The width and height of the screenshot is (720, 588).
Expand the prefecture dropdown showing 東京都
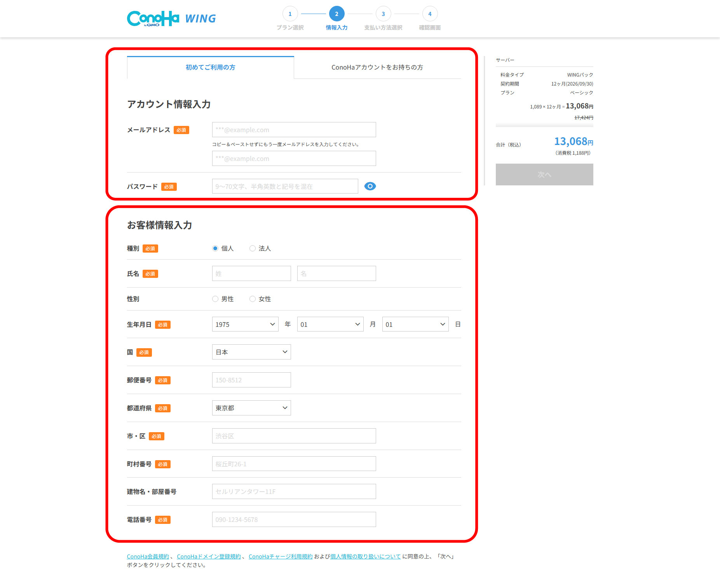point(251,408)
